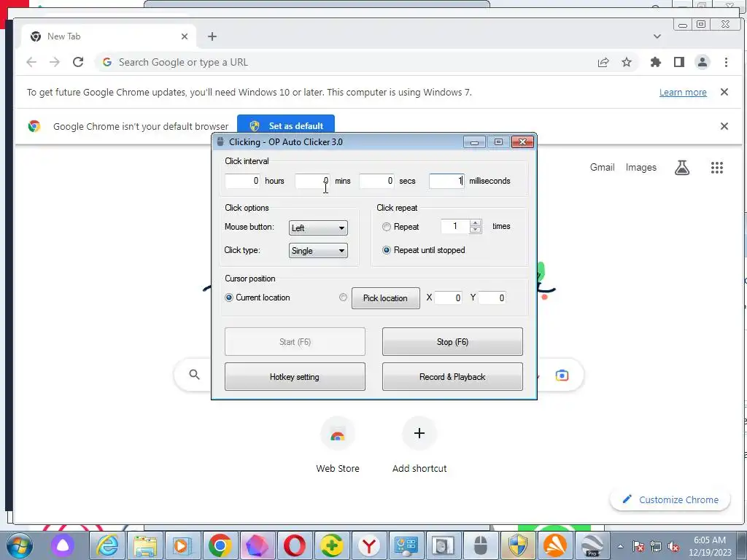Screen dimensions: 747x560
Task: Open Record & Playback
Action: click(x=452, y=377)
